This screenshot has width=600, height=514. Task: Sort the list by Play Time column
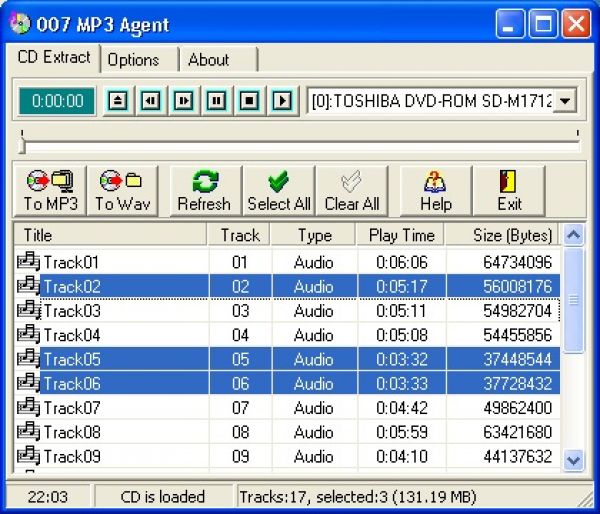pos(400,236)
